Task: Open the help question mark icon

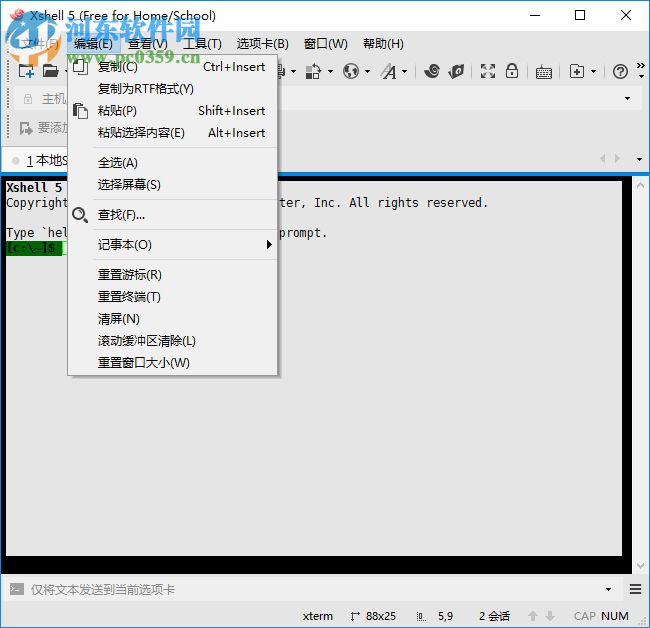Action: (620, 72)
